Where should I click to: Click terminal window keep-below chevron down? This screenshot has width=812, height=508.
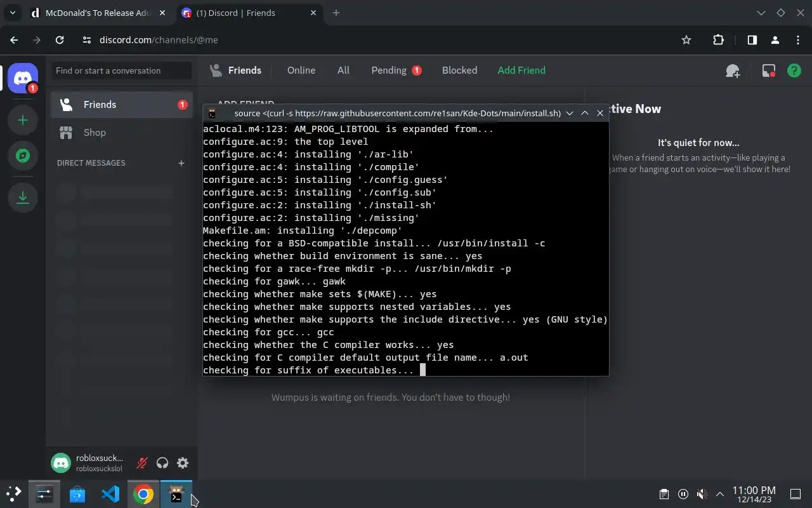[x=570, y=113]
